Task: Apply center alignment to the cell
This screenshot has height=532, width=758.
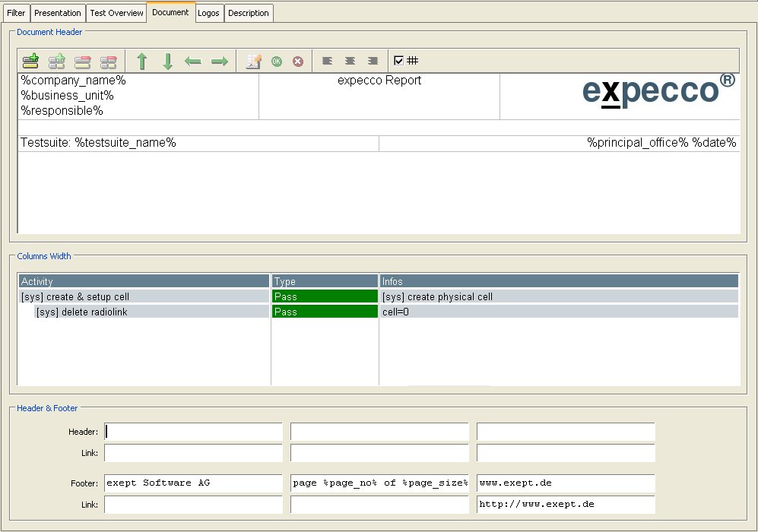Action: point(350,61)
